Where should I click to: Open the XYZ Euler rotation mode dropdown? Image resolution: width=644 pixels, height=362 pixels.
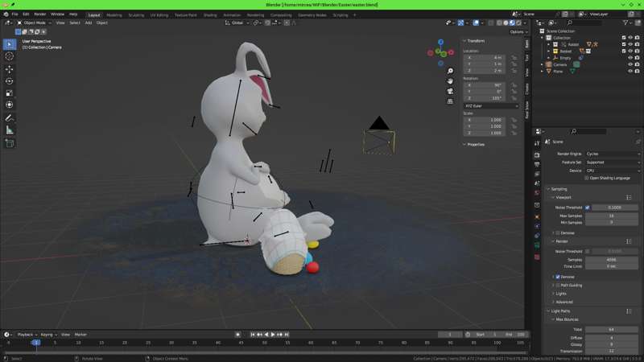click(484, 105)
